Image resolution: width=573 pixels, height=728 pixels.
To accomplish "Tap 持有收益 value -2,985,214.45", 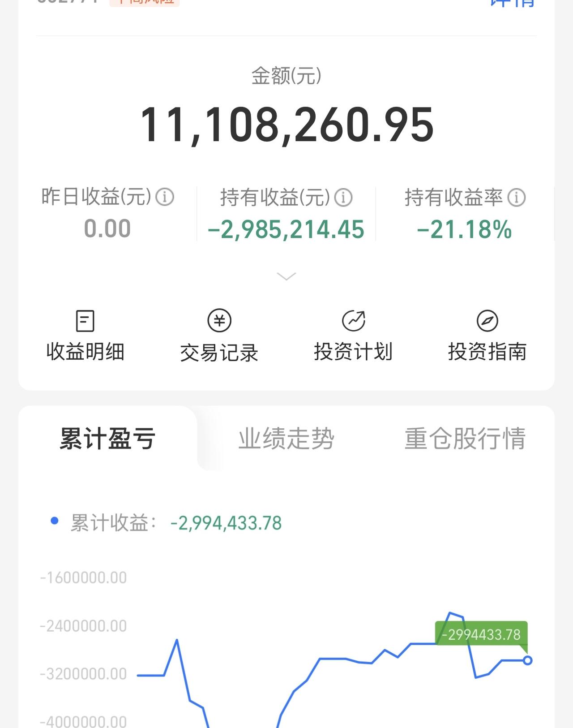I will (x=286, y=229).
